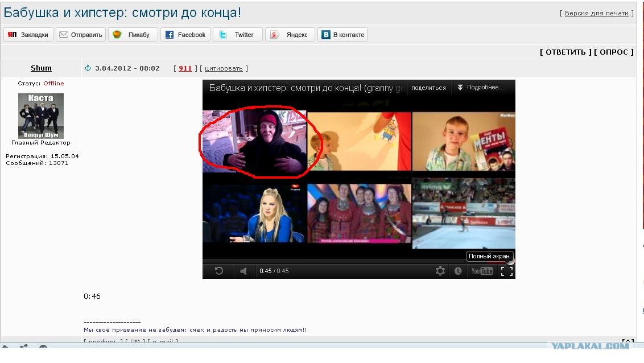Image resolution: width=644 pixels, height=363 pixels.
Task: Share to В контакте
Action: point(342,35)
